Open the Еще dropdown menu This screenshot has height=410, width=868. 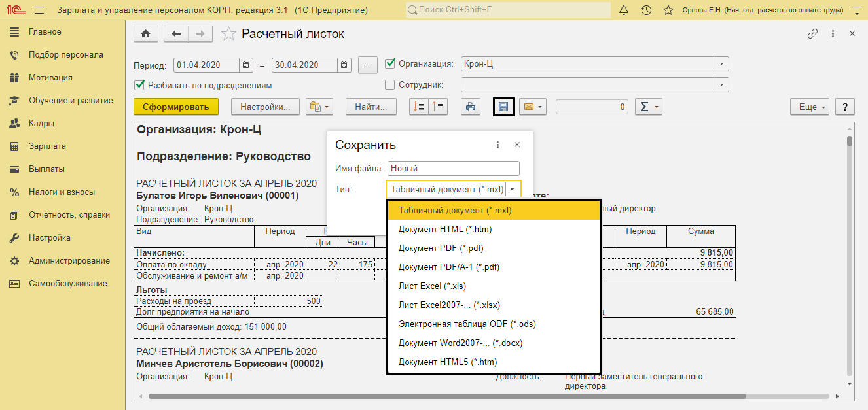pyautogui.click(x=810, y=107)
